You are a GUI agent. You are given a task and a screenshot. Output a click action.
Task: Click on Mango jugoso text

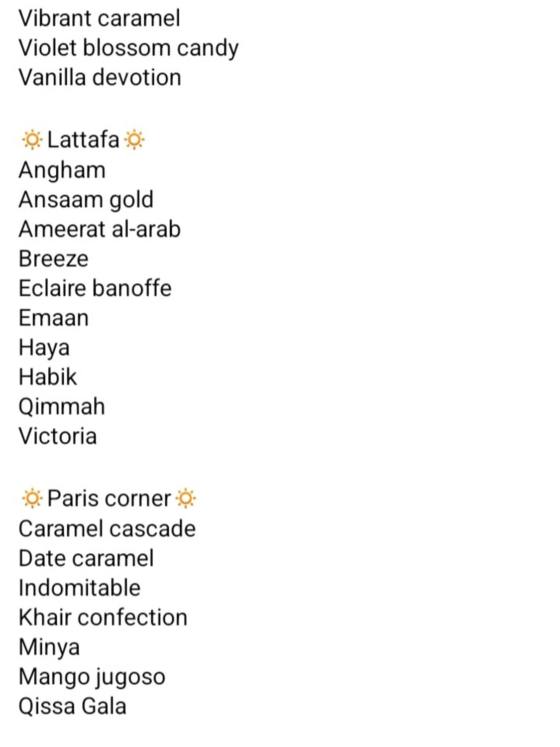tap(92, 677)
